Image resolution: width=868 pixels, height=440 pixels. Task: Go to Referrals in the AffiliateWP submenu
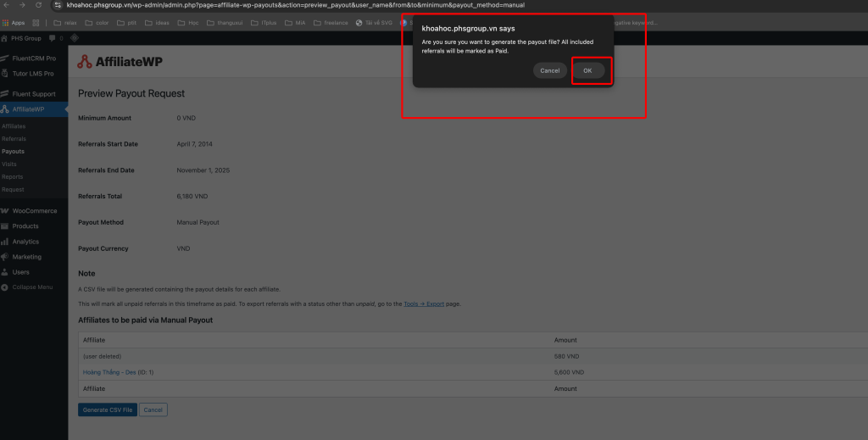click(14, 138)
